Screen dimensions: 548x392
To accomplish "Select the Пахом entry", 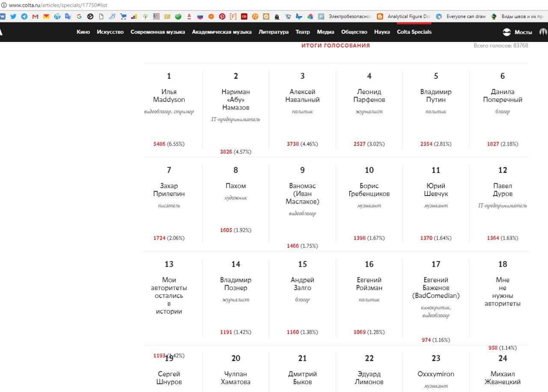I will (x=235, y=186).
